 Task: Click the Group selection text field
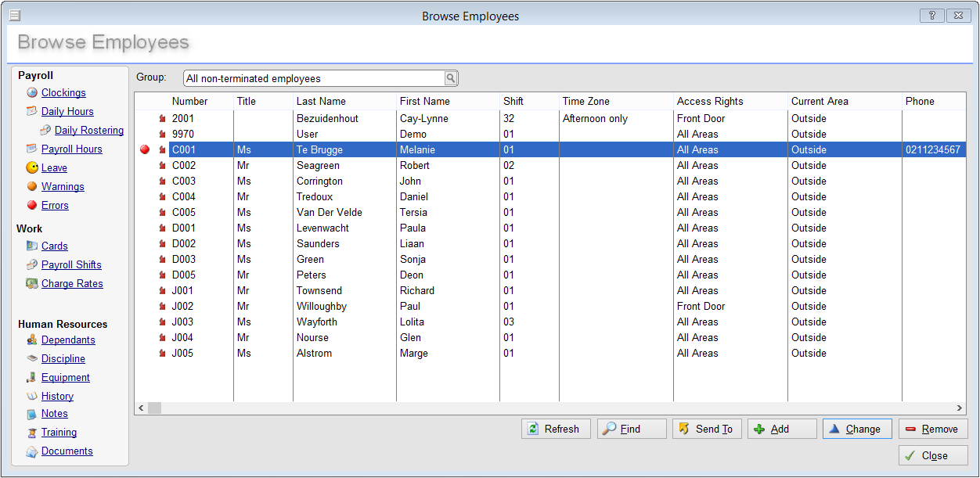313,78
